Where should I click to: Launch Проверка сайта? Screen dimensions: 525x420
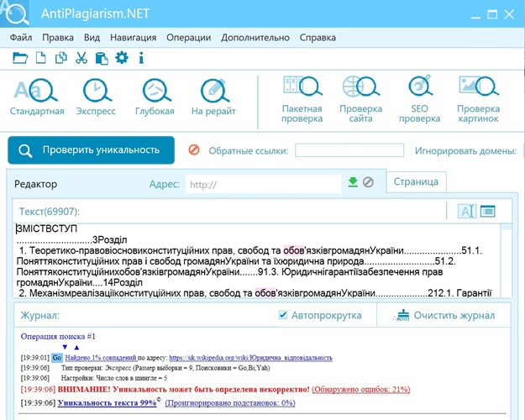[x=360, y=99]
